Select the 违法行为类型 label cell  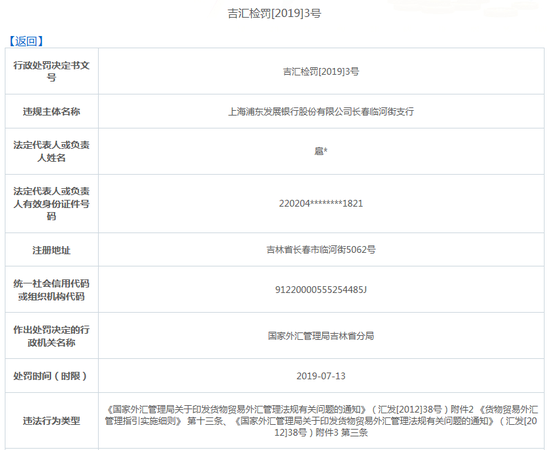(52, 421)
